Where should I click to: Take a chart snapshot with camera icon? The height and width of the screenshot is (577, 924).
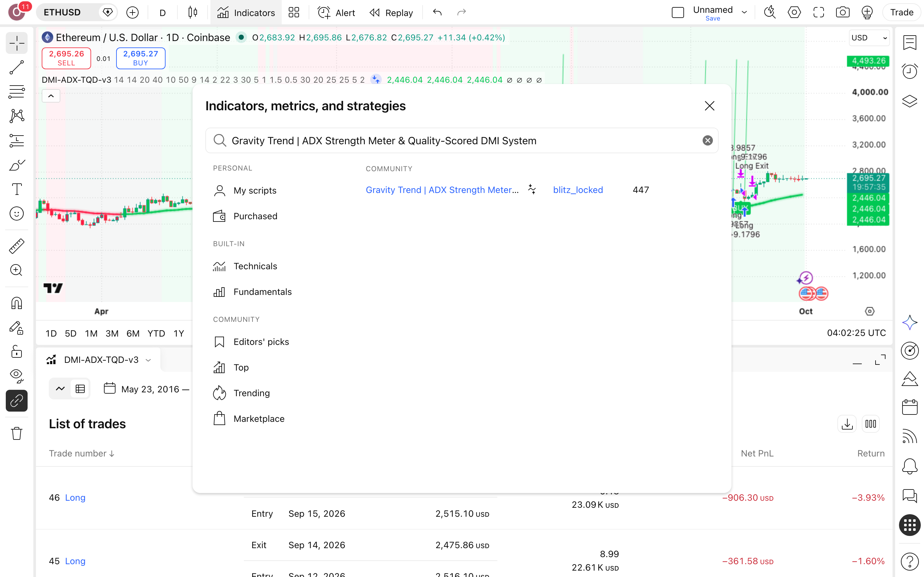pos(842,13)
